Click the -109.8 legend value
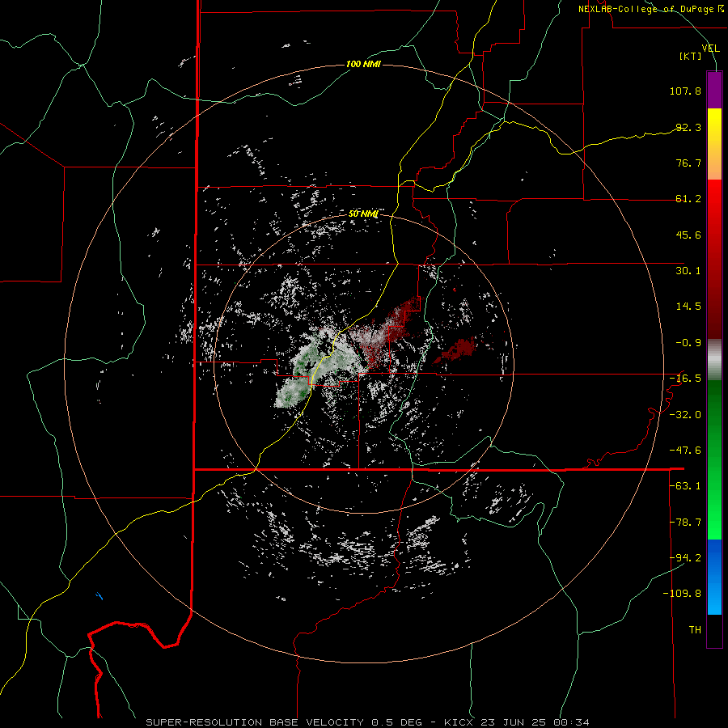The width and height of the screenshot is (728, 728). pos(682,594)
